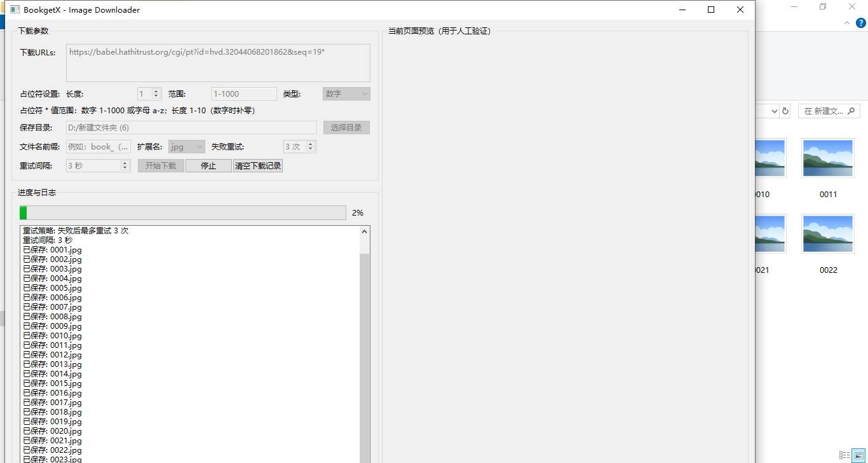Increase the 失败重试 retry count
Image resolution: width=868 pixels, height=463 pixels.
pyautogui.click(x=311, y=144)
